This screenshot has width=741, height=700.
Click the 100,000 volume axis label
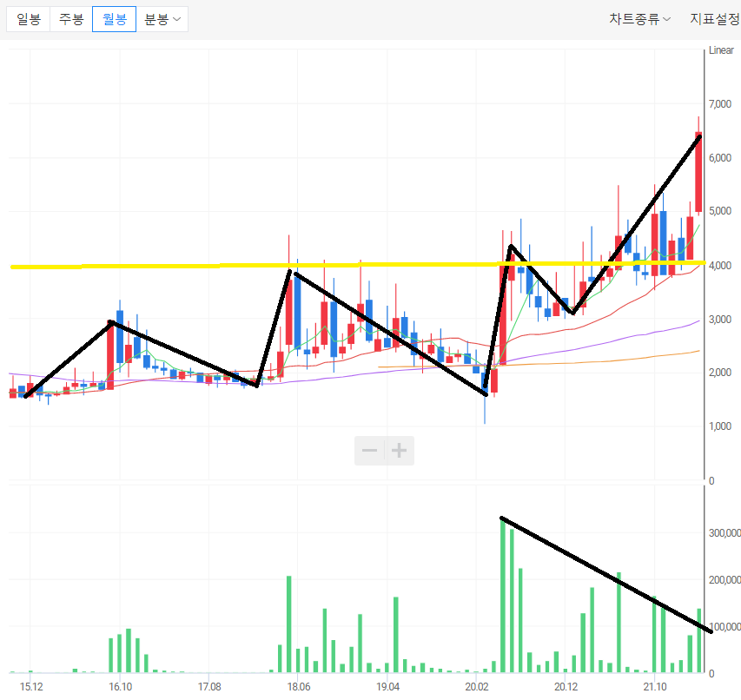pyautogui.click(x=724, y=627)
